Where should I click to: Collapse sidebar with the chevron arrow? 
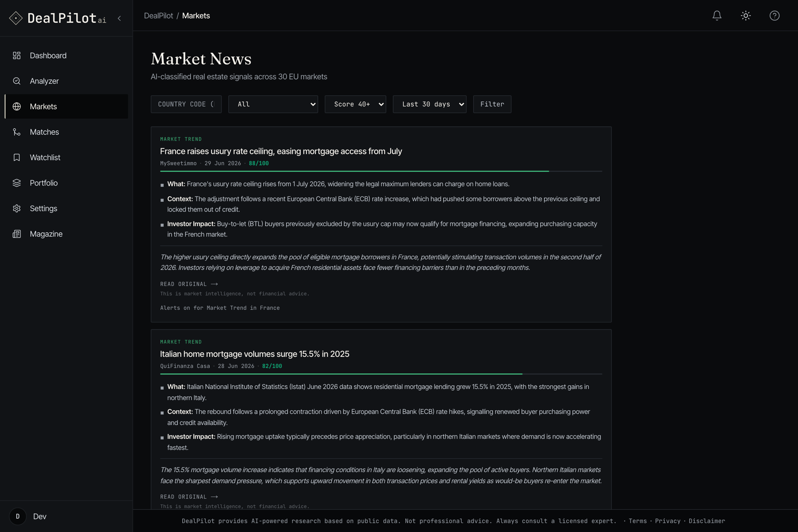coord(119,18)
